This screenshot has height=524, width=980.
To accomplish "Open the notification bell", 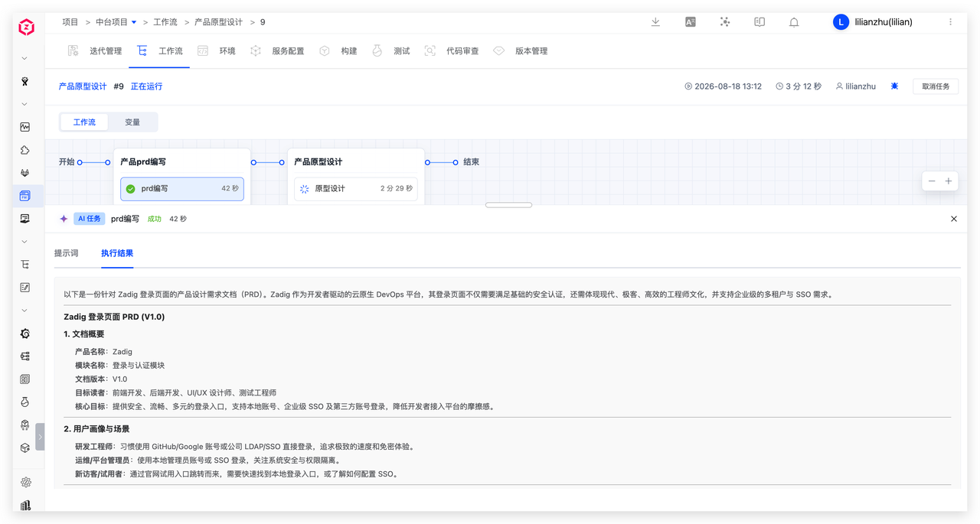I will point(794,22).
